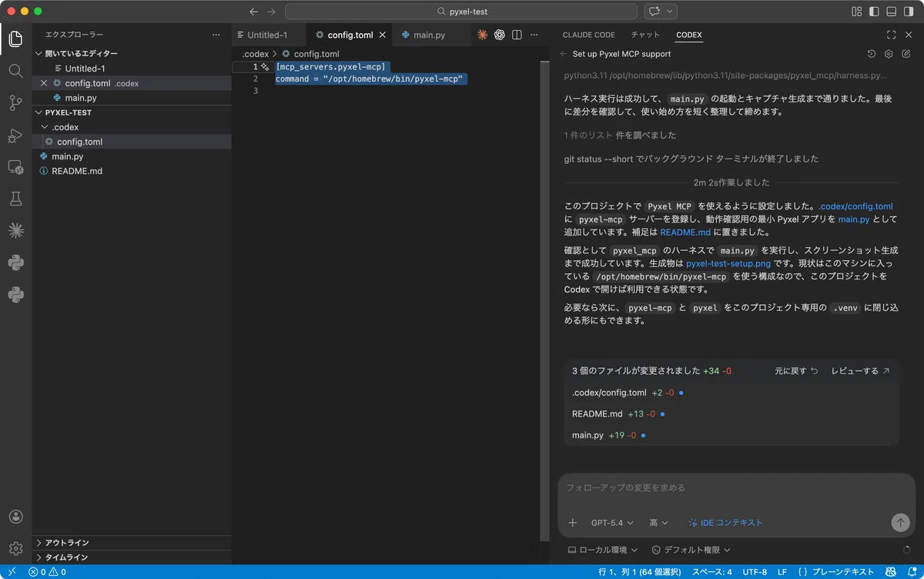Click レビューする to review changes
The image size is (924, 579).
[860, 371]
